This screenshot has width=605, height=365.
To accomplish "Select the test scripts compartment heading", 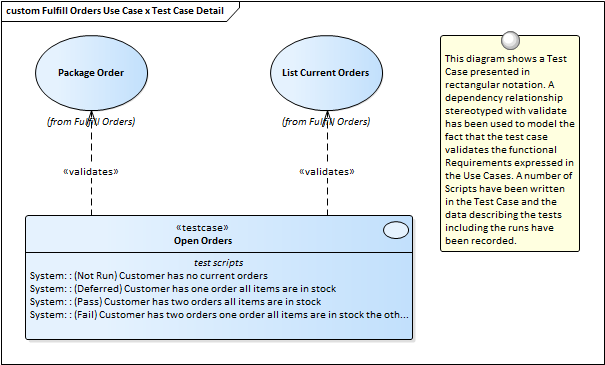I will (x=218, y=263).
